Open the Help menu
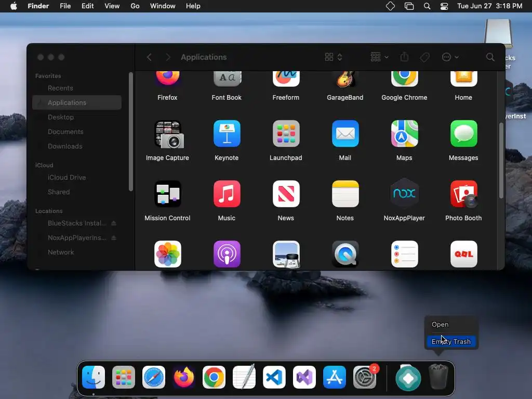This screenshot has height=399, width=532. pos(193,6)
